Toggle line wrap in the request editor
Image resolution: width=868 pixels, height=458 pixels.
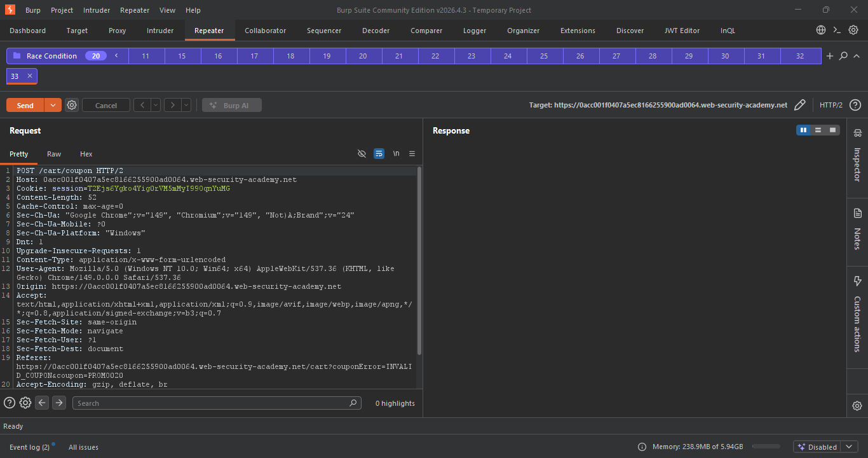click(379, 154)
